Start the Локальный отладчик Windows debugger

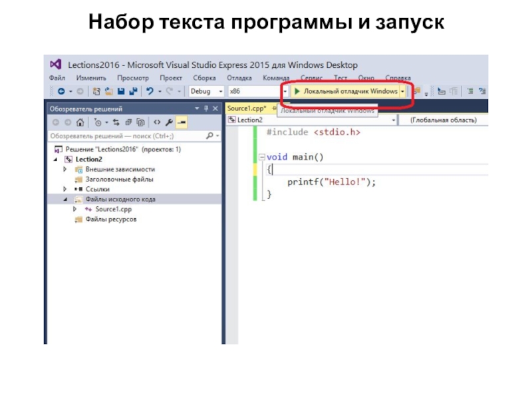(346, 91)
